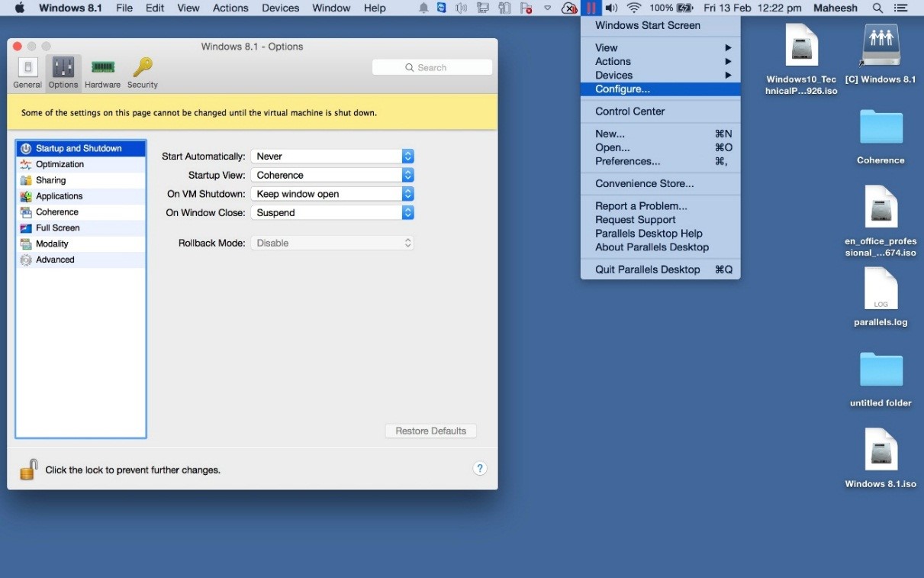Image resolution: width=924 pixels, height=578 pixels.
Task: Click the notification bell menu bar icon
Action: 423,8
